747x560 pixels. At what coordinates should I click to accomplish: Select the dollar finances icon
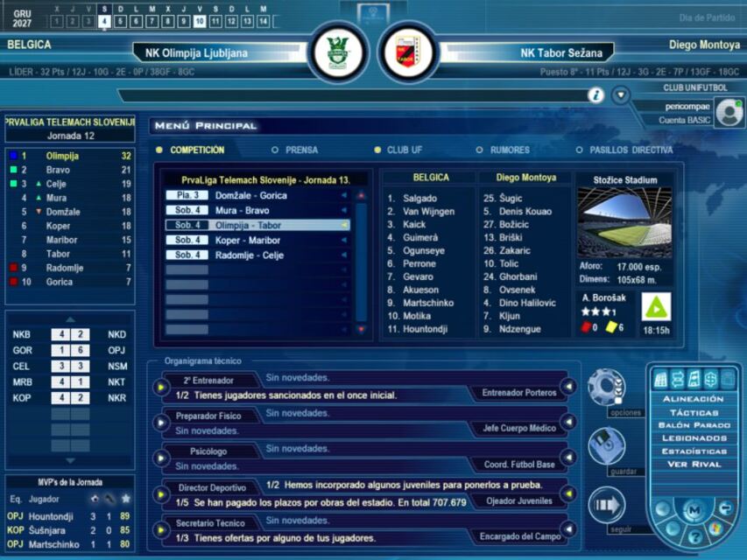[710, 378]
